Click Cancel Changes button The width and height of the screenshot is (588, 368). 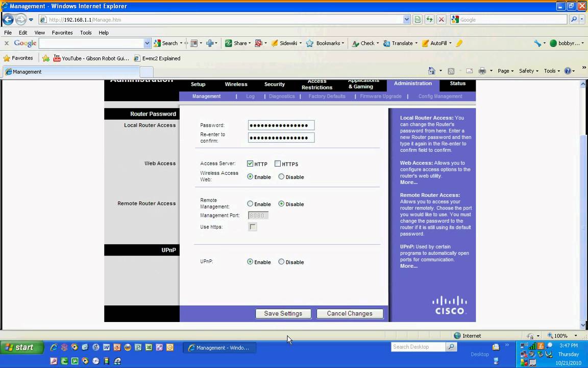click(350, 313)
